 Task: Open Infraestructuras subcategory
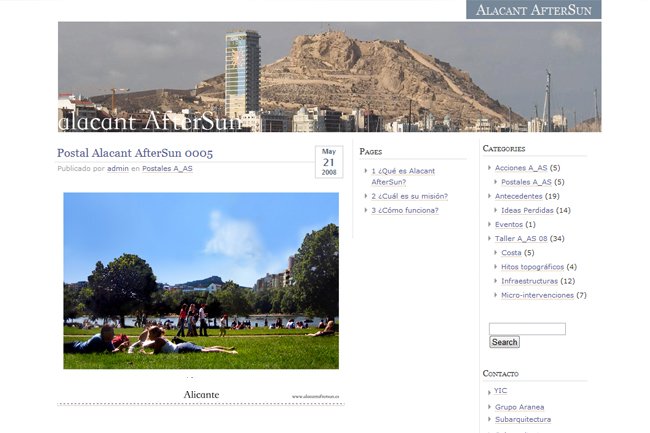point(530,281)
